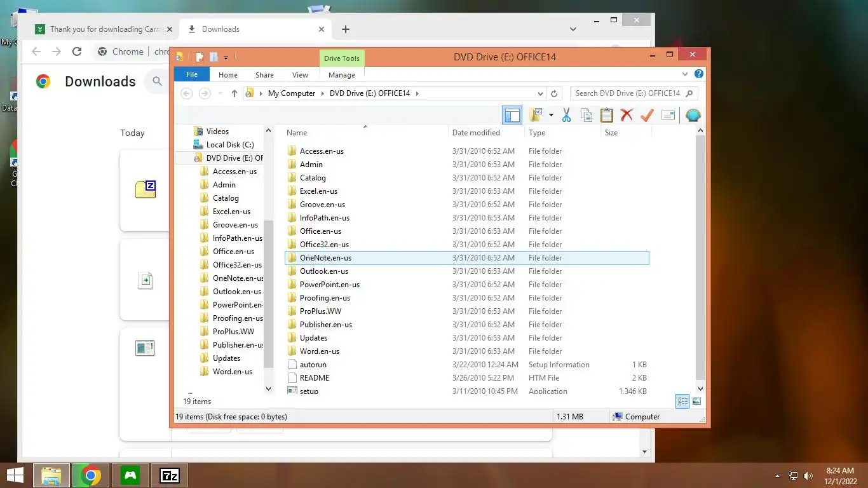
Task: Select Videos in the navigation tree
Action: [x=217, y=132]
